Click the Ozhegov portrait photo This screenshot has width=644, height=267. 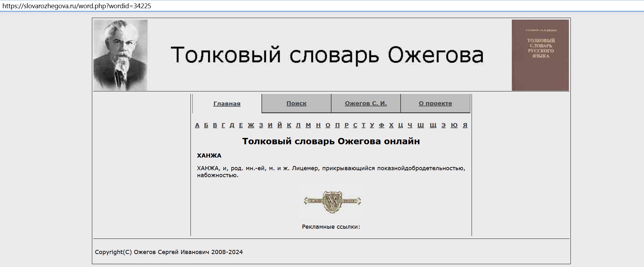click(120, 55)
